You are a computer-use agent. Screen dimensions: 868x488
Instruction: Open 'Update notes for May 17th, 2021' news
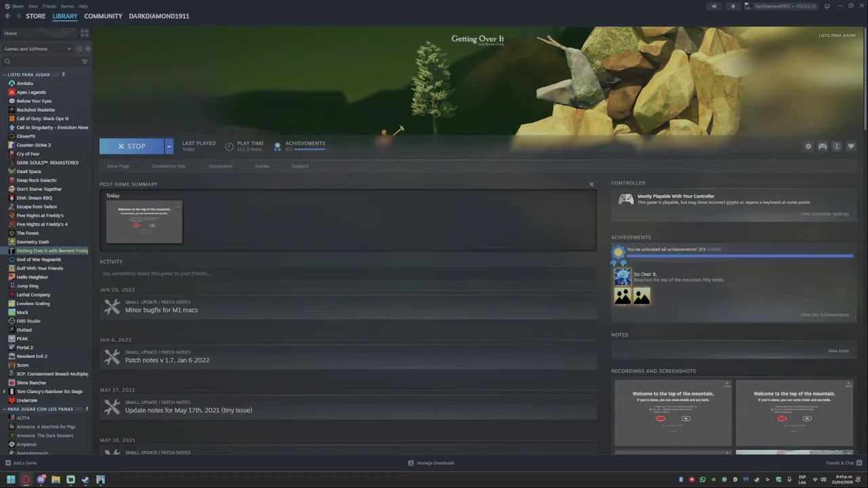[x=189, y=410]
